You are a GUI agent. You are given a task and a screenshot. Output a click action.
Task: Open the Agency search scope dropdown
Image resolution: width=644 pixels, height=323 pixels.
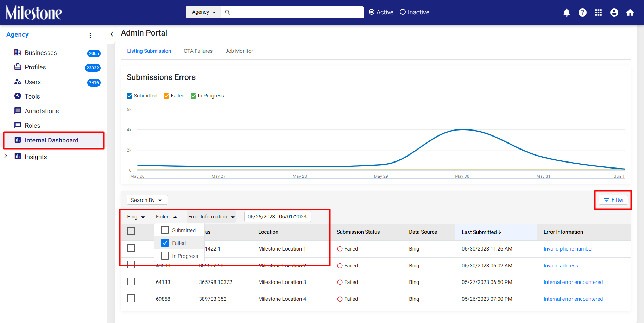tap(203, 12)
